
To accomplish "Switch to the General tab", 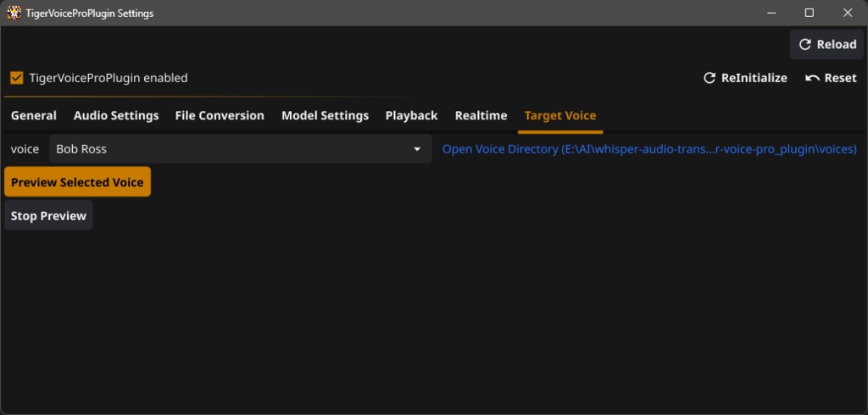I will (x=34, y=116).
